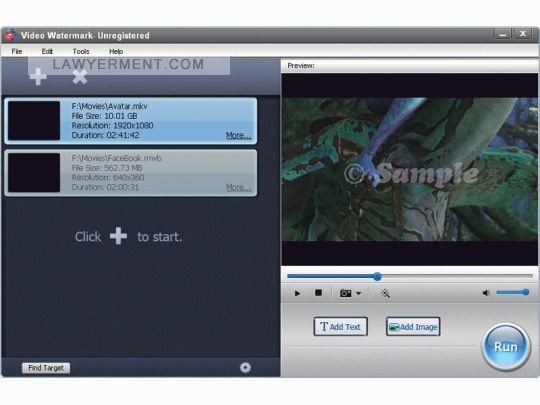Click the Add Text button
The width and height of the screenshot is (540, 405).
click(340, 326)
